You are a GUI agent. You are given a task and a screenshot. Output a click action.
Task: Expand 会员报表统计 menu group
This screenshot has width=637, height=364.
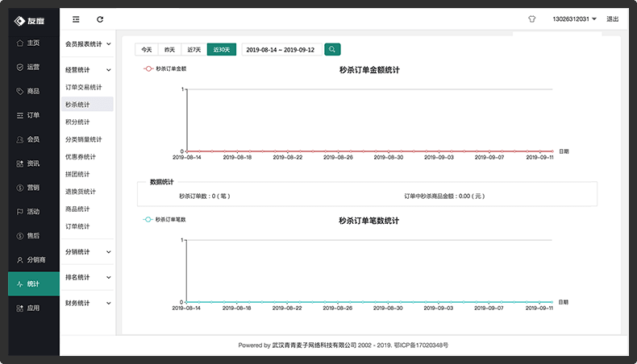point(88,43)
